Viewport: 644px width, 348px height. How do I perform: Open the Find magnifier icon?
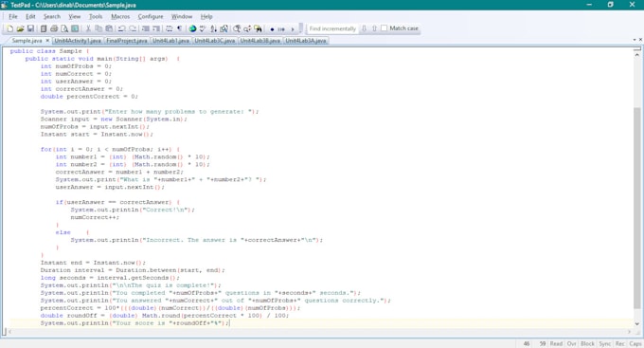tap(237, 28)
